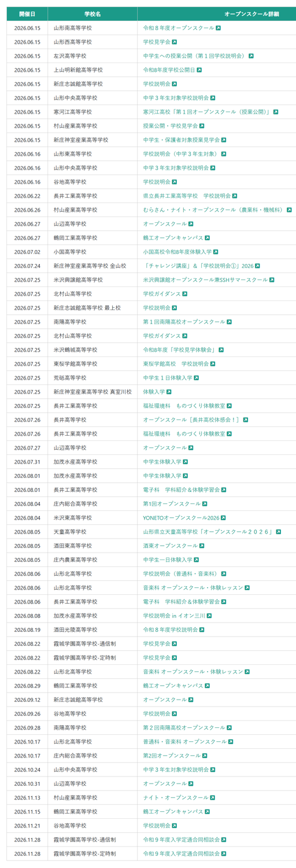The image size is (296, 868).
Task: Select school name 寒河江高等学校
Action: pos(72,112)
